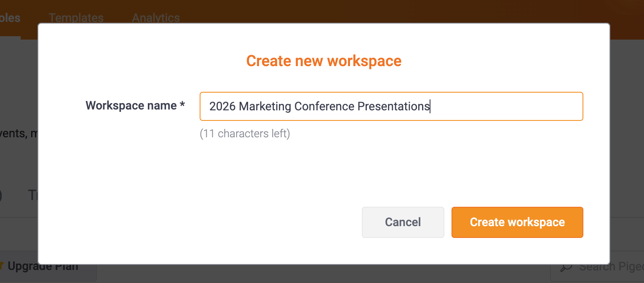Click the 'Workspace name *' label
The width and height of the screenshot is (644, 283).
point(135,105)
